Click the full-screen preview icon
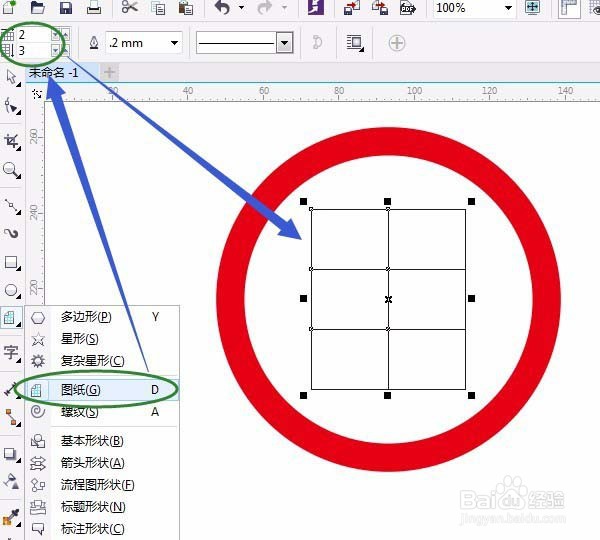The image size is (600, 540). point(532,7)
